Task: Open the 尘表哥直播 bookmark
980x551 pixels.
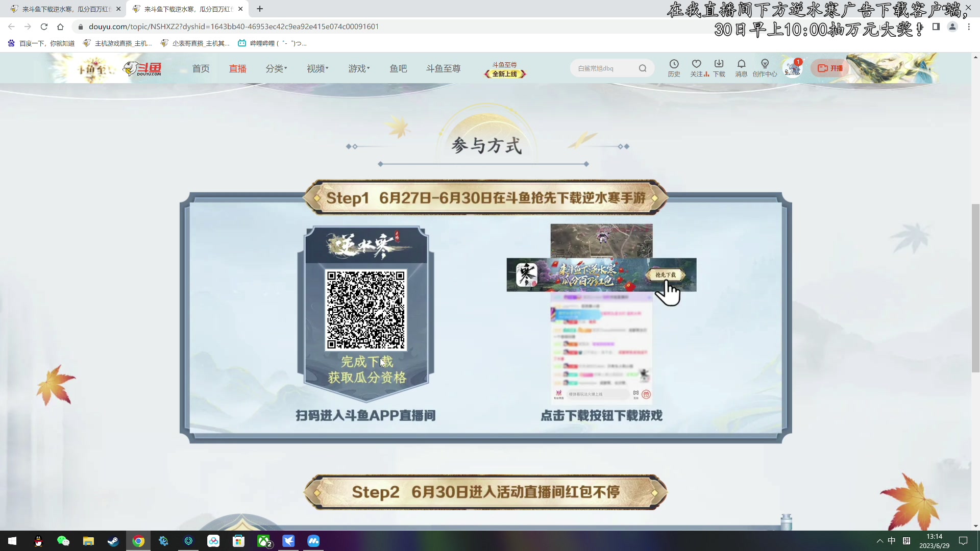Action: (x=195, y=43)
